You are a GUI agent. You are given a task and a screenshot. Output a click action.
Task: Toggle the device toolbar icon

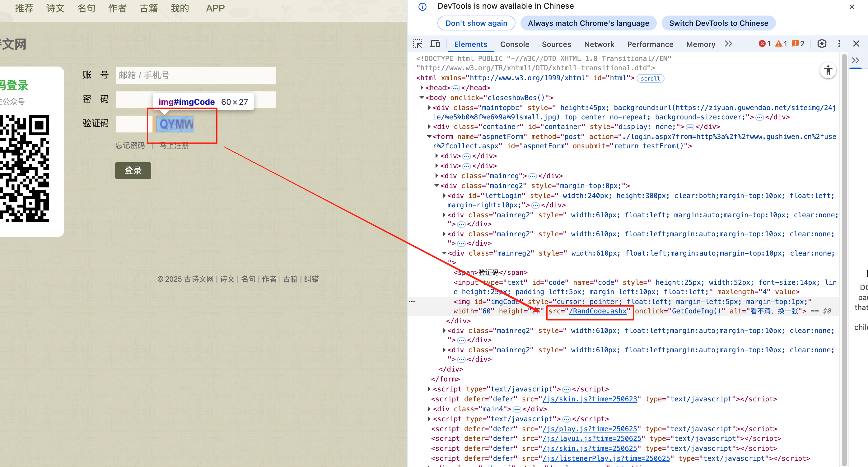[435, 44]
